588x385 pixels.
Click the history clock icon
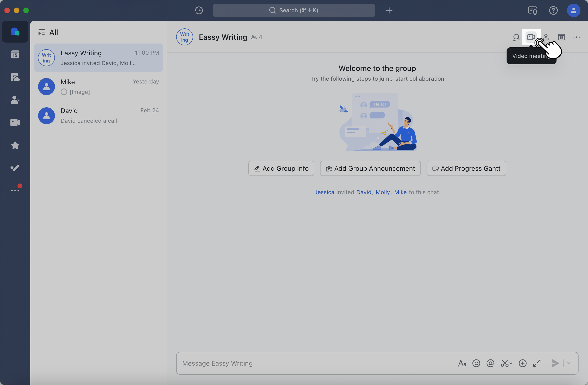pyautogui.click(x=199, y=10)
